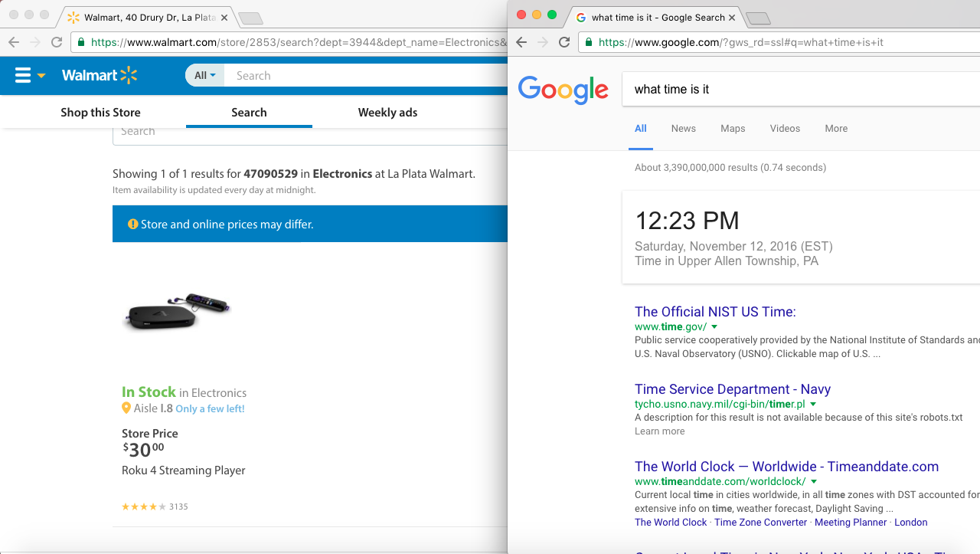Click the green lock in Google address bar
The height and width of the screenshot is (554, 980).
click(x=588, y=42)
